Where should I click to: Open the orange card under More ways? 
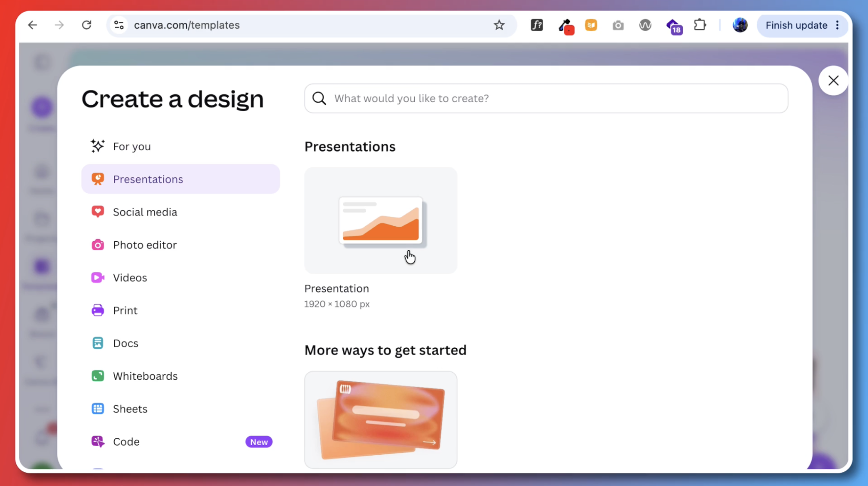click(x=381, y=419)
